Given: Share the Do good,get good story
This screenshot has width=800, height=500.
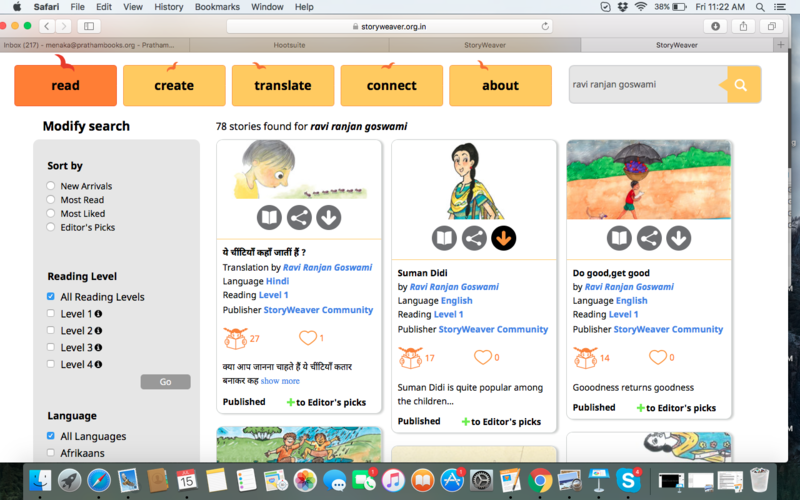Looking at the screenshot, I should pyautogui.click(x=649, y=238).
